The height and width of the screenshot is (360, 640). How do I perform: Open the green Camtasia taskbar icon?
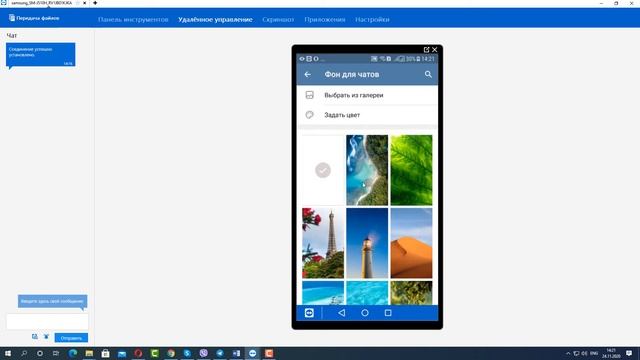click(x=154, y=353)
